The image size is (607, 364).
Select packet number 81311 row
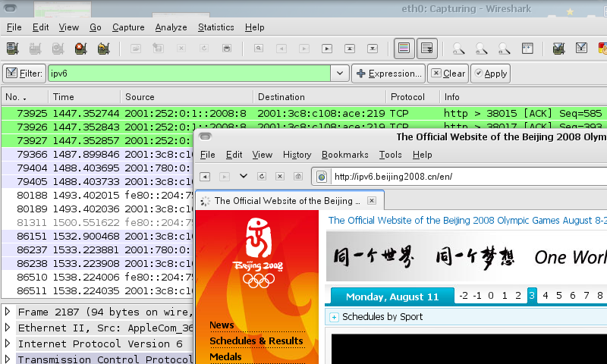coord(97,223)
